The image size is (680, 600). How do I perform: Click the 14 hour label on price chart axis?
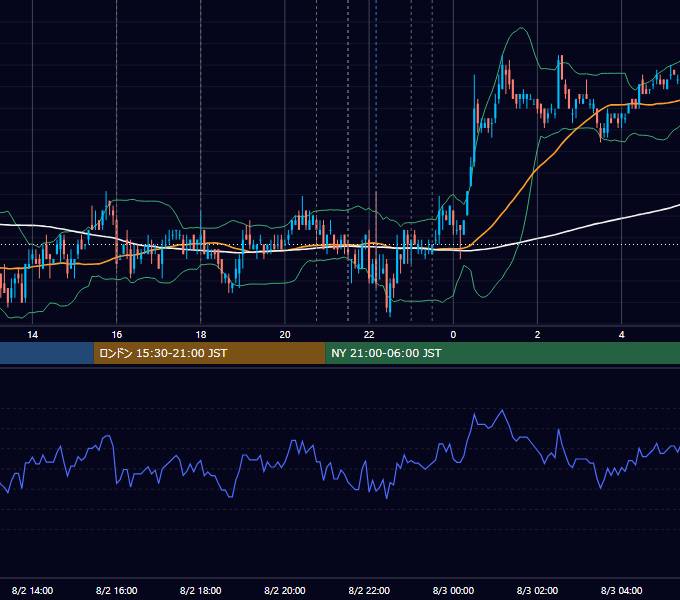click(x=33, y=335)
